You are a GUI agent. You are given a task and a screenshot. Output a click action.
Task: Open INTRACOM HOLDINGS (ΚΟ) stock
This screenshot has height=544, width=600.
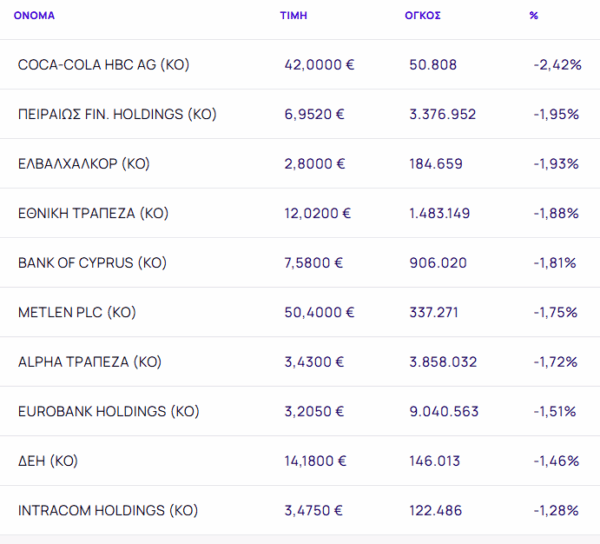108,510
